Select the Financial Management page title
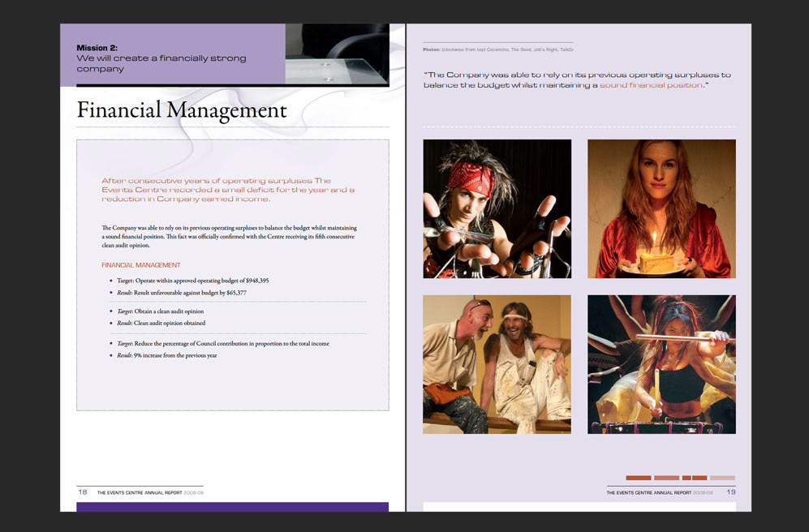Image resolution: width=809 pixels, height=532 pixels. (x=182, y=110)
